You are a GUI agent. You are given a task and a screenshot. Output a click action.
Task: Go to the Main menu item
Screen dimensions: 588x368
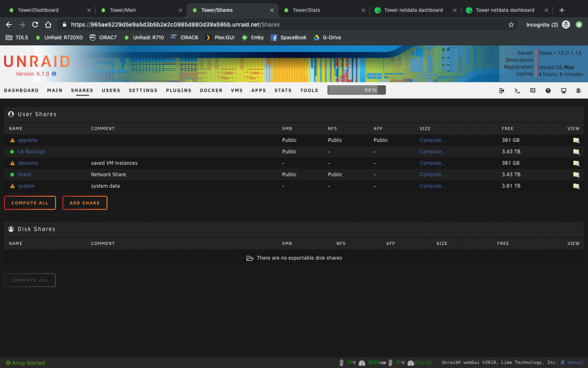click(x=55, y=91)
